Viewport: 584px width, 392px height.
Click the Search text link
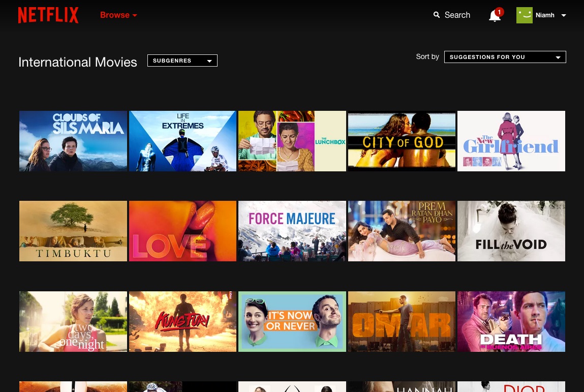point(457,15)
